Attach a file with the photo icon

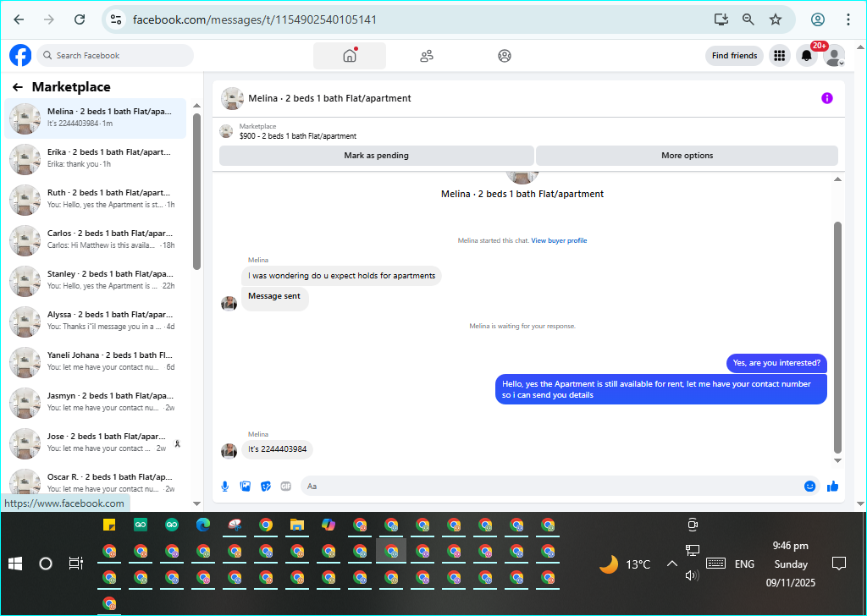[x=246, y=487]
